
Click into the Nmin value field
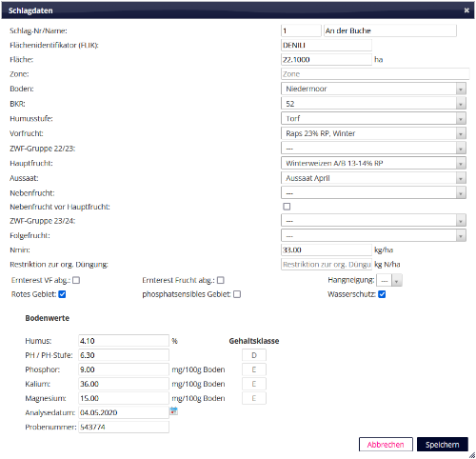pos(327,249)
